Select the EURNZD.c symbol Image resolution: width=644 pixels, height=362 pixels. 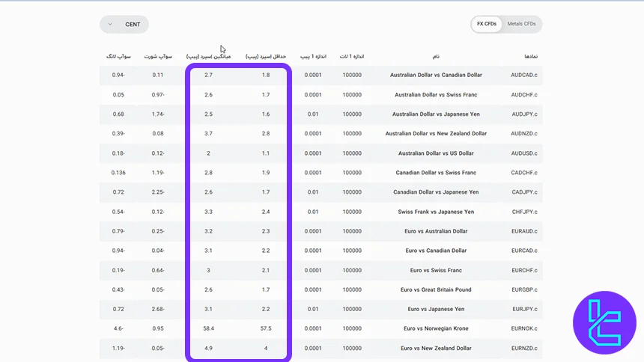pos(524,348)
